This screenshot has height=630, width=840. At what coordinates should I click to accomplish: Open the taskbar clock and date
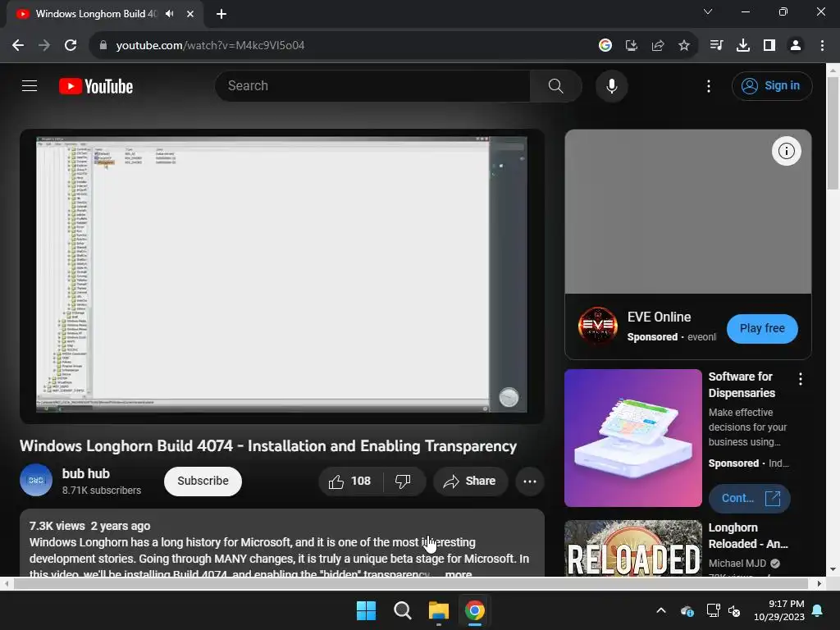point(779,610)
